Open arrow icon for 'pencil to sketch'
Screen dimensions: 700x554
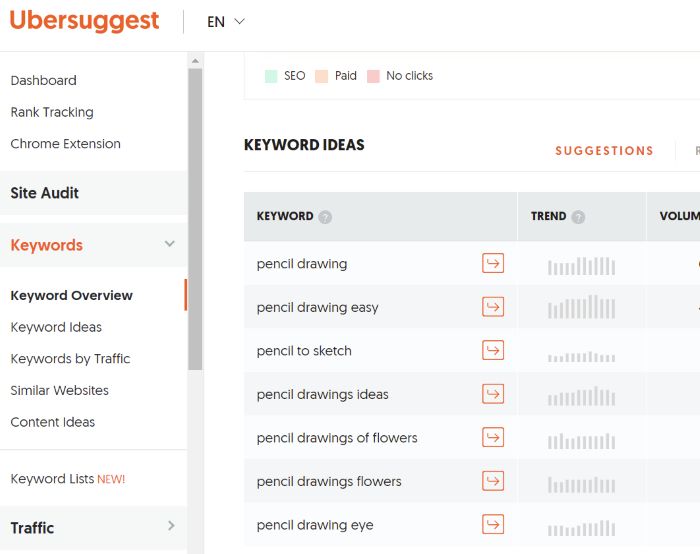pos(493,350)
